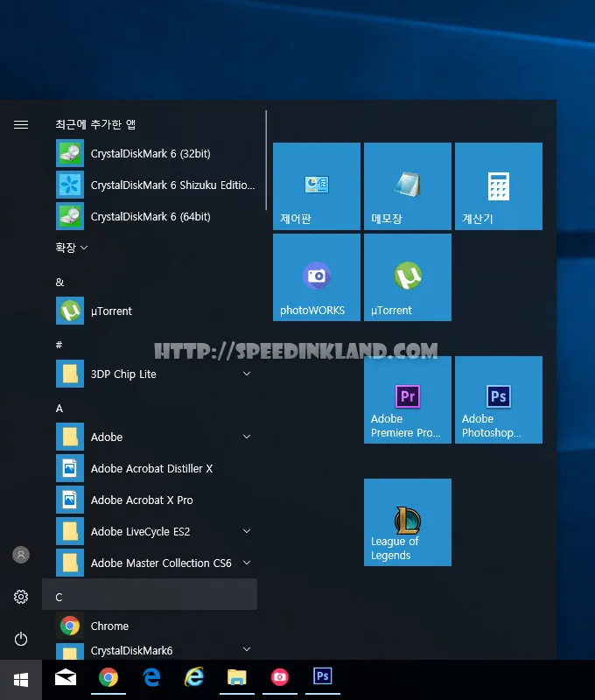595x700 pixels.
Task: Open Chrome from the taskbar
Action: coord(108,677)
